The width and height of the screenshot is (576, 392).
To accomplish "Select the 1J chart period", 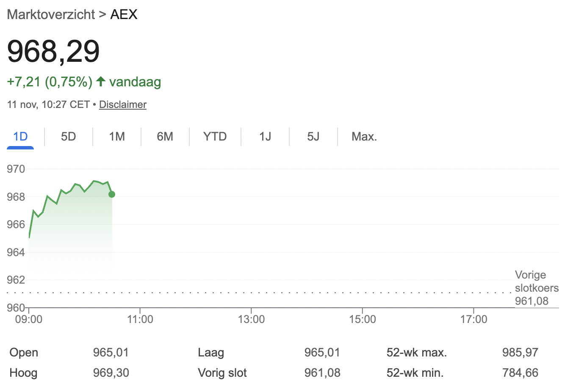I will 264,136.
